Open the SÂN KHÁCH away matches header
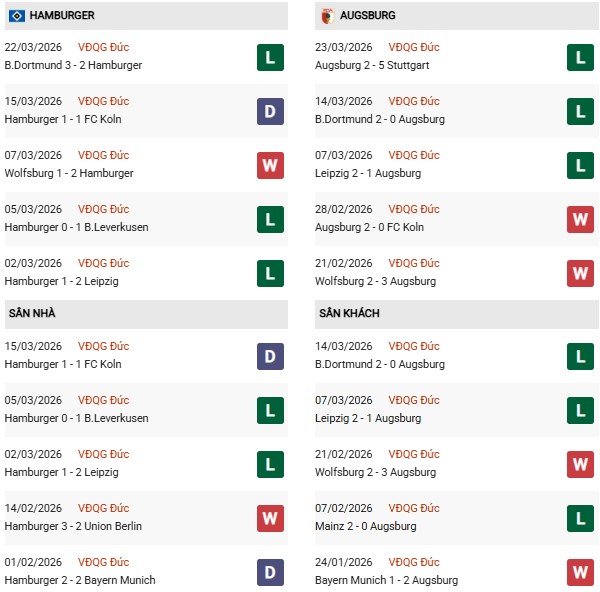 pyautogui.click(x=350, y=314)
